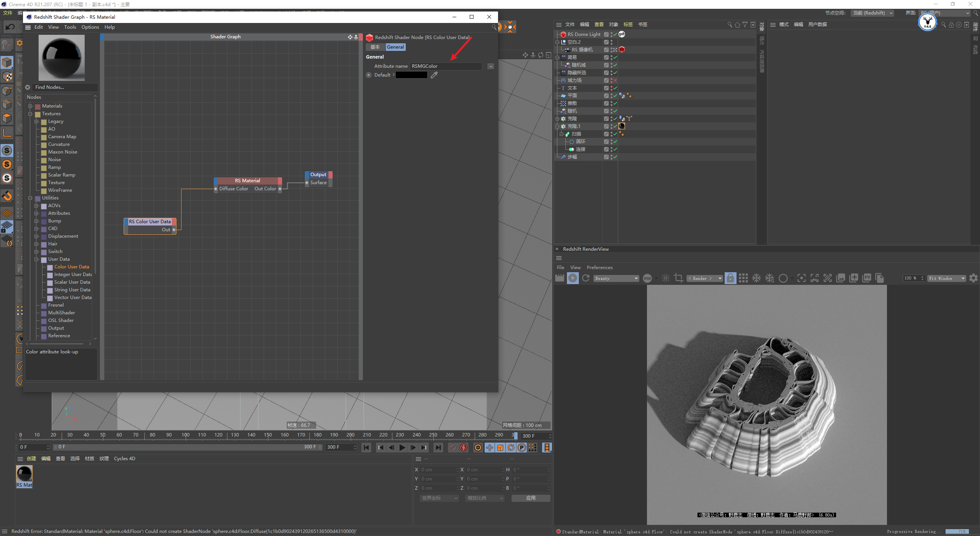Select Scalar User Data node entry
980x536 pixels.
tap(72, 282)
